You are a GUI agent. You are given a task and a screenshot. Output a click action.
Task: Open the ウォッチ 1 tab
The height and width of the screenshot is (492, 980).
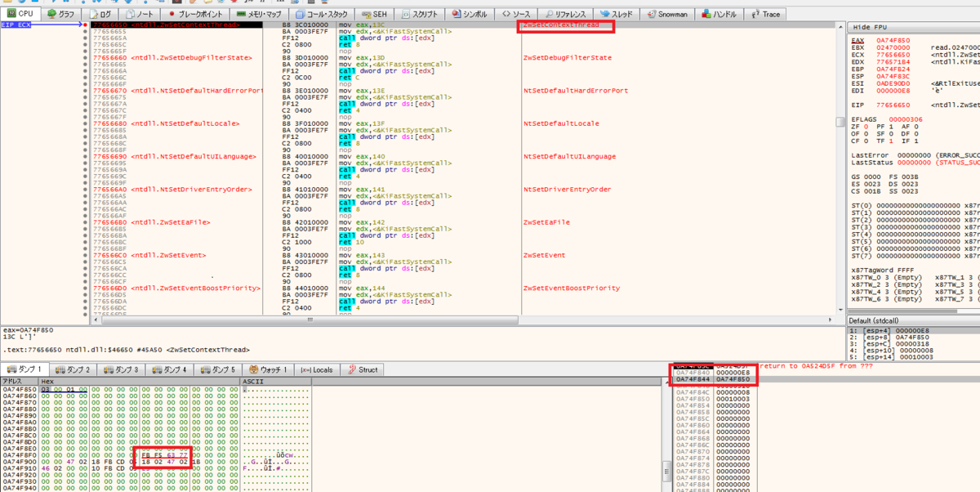tap(269, 369)
